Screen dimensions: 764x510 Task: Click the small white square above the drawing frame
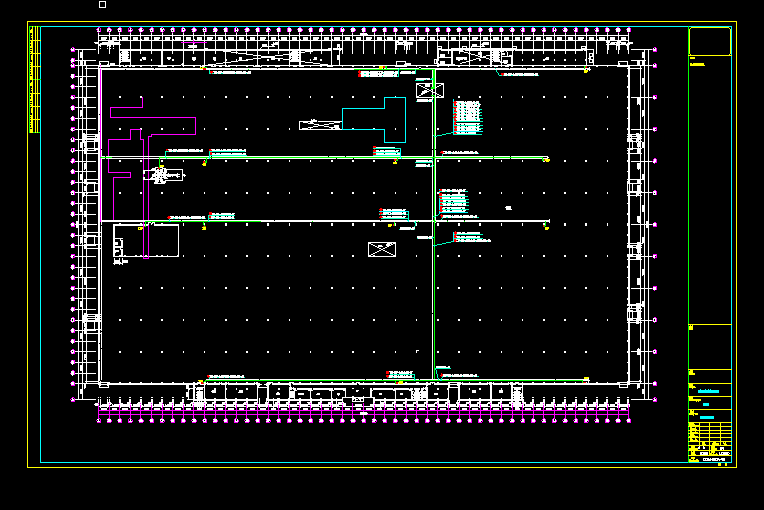coord(102,4)
